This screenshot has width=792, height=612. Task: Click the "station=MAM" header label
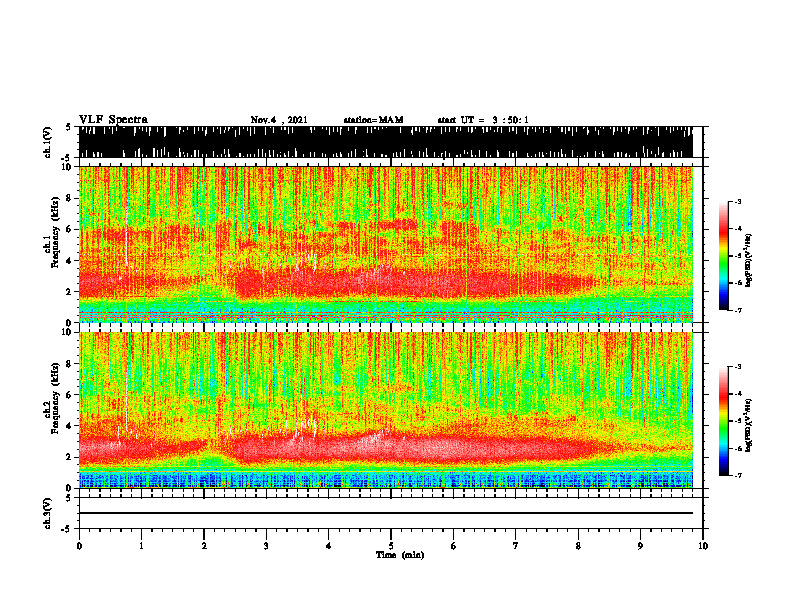coord(373,120)
